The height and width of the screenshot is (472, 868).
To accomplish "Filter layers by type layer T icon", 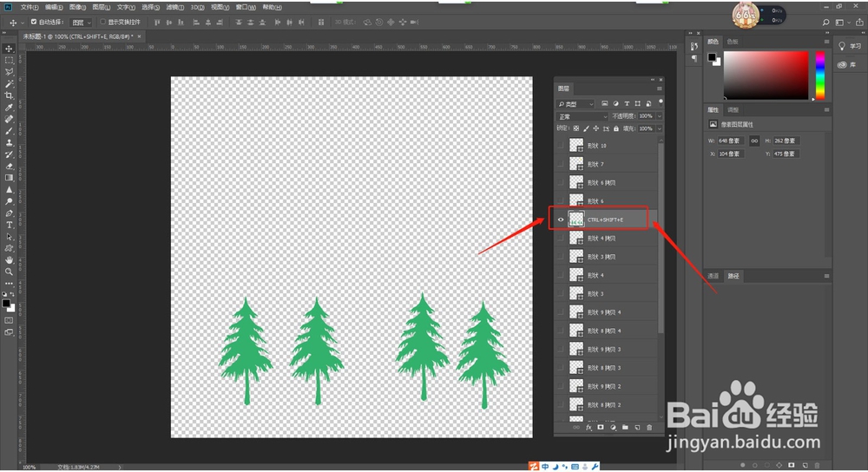I will [627, 103].
